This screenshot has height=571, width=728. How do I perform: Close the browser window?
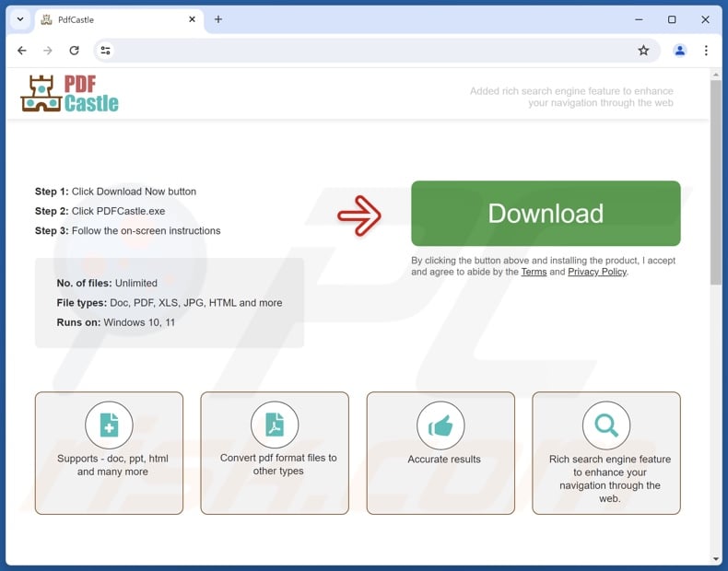point(705,19)
